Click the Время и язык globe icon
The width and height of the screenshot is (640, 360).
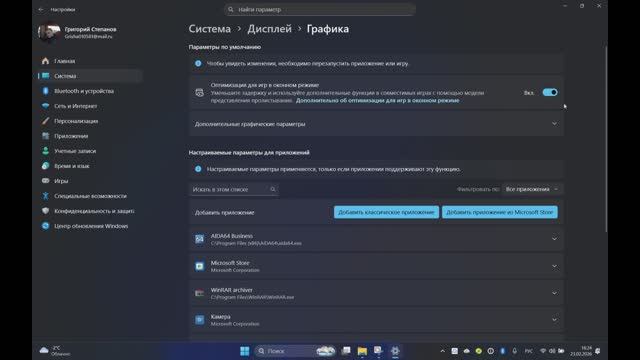[45, 166]
